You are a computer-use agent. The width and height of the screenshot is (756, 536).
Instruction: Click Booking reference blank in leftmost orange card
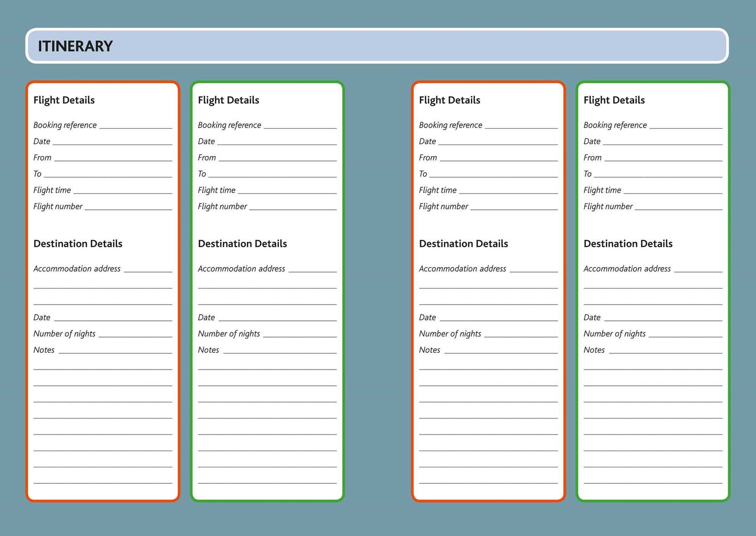tap(136, 126)
